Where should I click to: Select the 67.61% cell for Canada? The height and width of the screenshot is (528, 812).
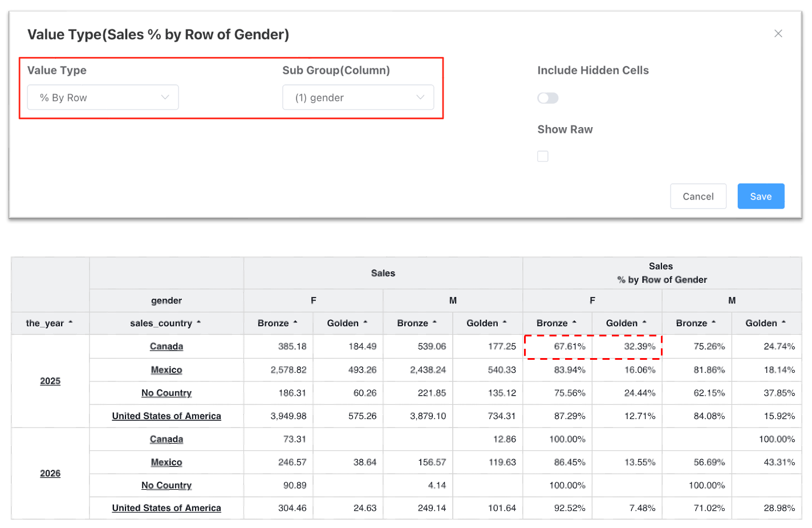coord(558,346)
